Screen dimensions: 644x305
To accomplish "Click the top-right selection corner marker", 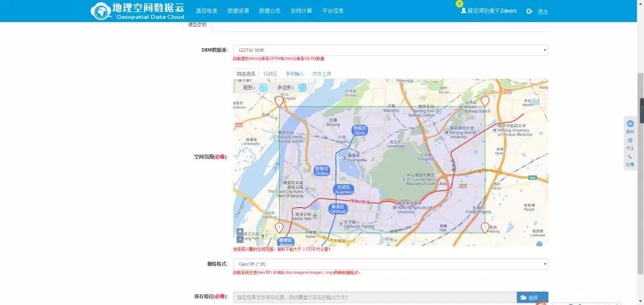I will (485, 101).
